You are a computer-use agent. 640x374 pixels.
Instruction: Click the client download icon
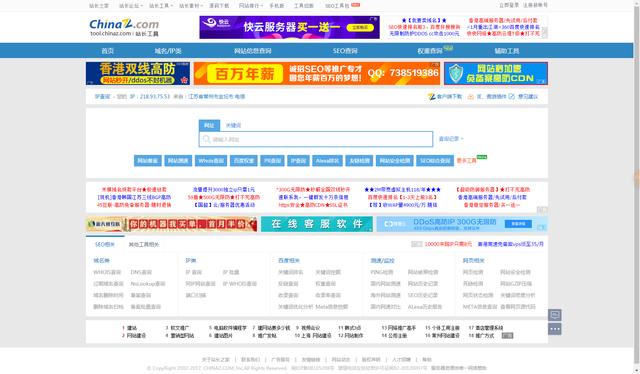click(431, 97)
